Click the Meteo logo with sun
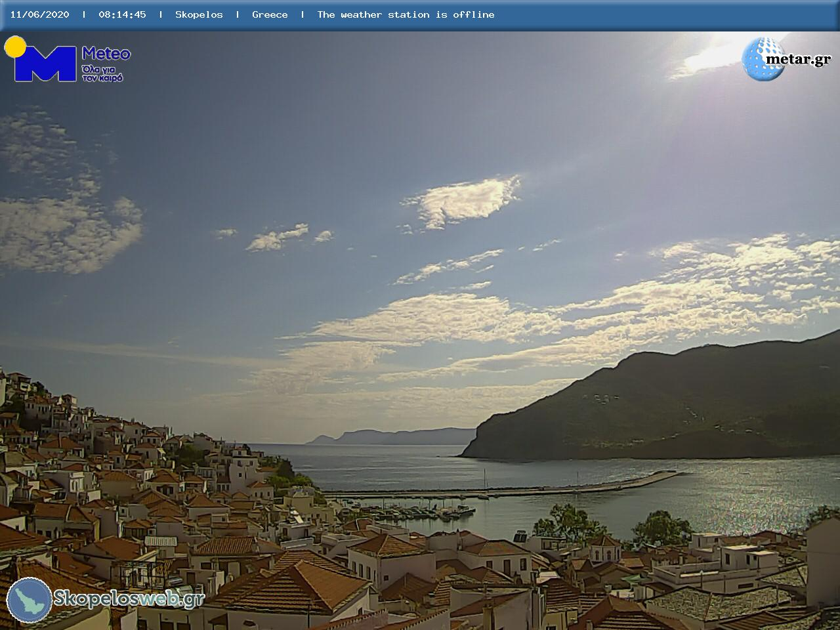 tap(67, 60)
